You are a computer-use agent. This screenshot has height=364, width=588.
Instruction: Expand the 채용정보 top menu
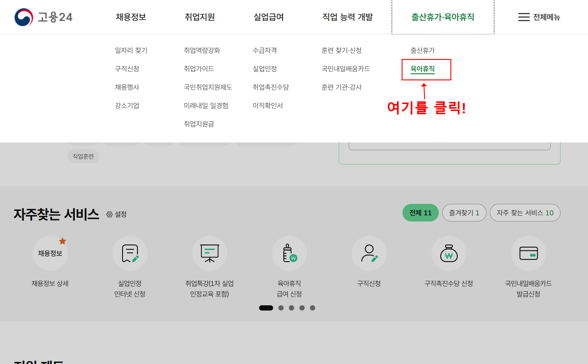pyautogui.click(x=131, y=17)
